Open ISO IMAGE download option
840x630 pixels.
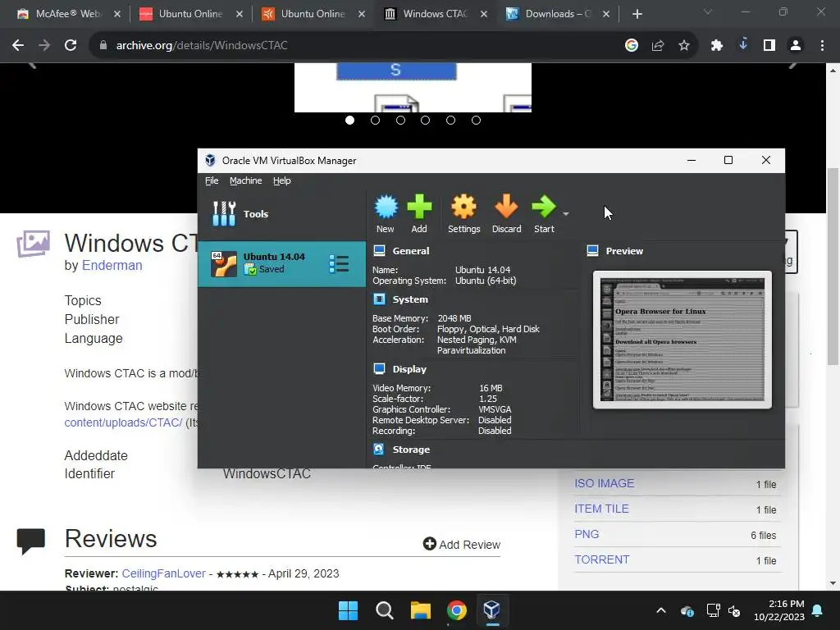[x=605, y=483]
